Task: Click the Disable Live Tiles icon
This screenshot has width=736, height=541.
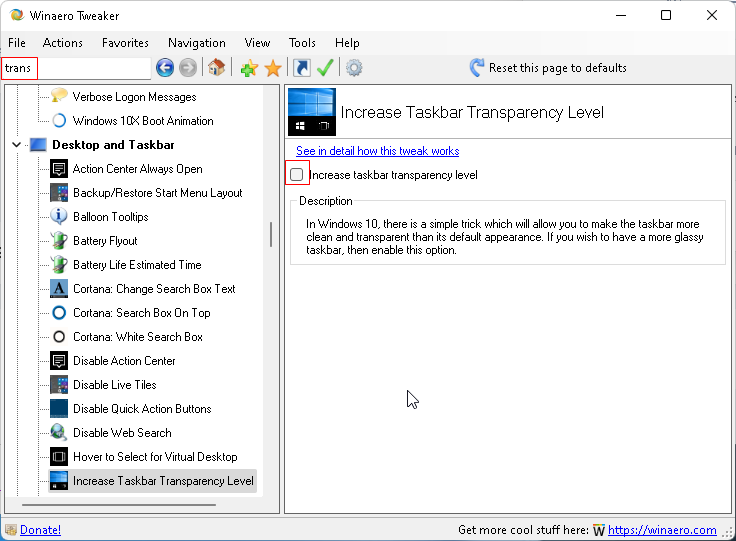Action: tap(59, 385)
